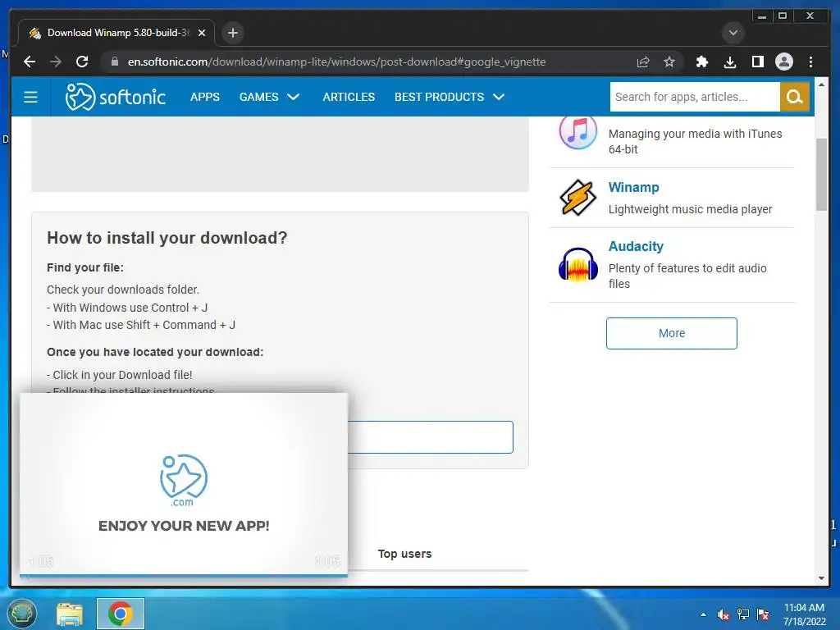840x630 pixels.
Task: Expand the BEST PRODUCTS dropdown chevron
Action: pyautogui.click(x=499, y=97)
